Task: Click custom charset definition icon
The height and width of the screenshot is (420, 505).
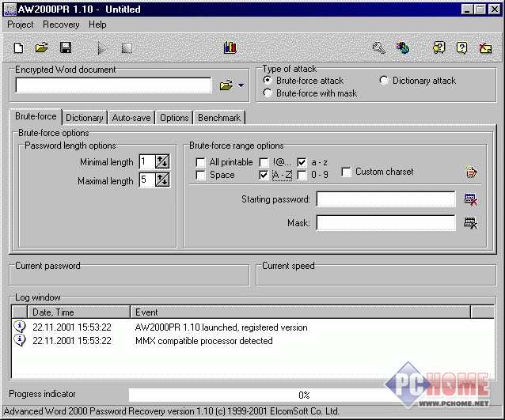Action: [x=471, y=172]
